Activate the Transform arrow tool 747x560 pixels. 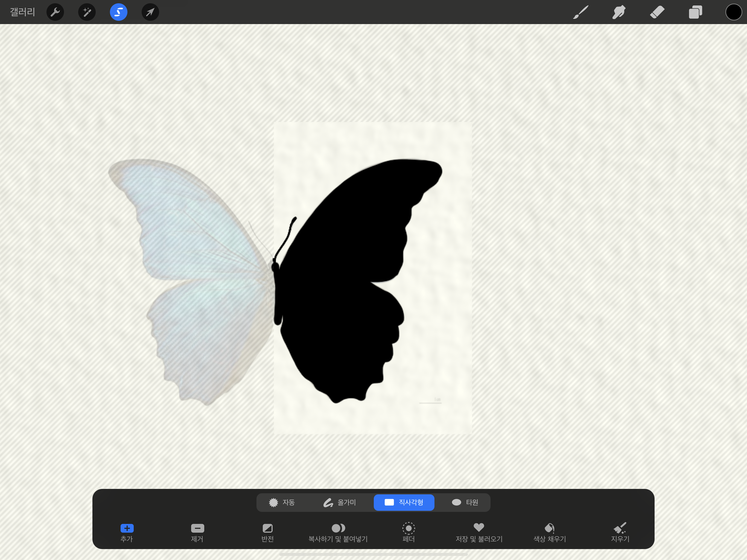tap(150, 12)
